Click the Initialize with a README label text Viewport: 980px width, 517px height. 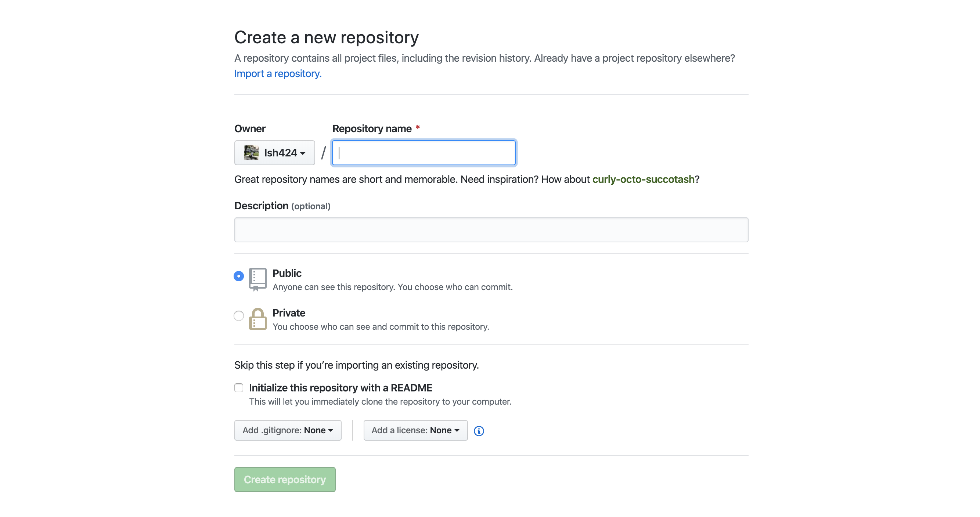tap(340, 388)
